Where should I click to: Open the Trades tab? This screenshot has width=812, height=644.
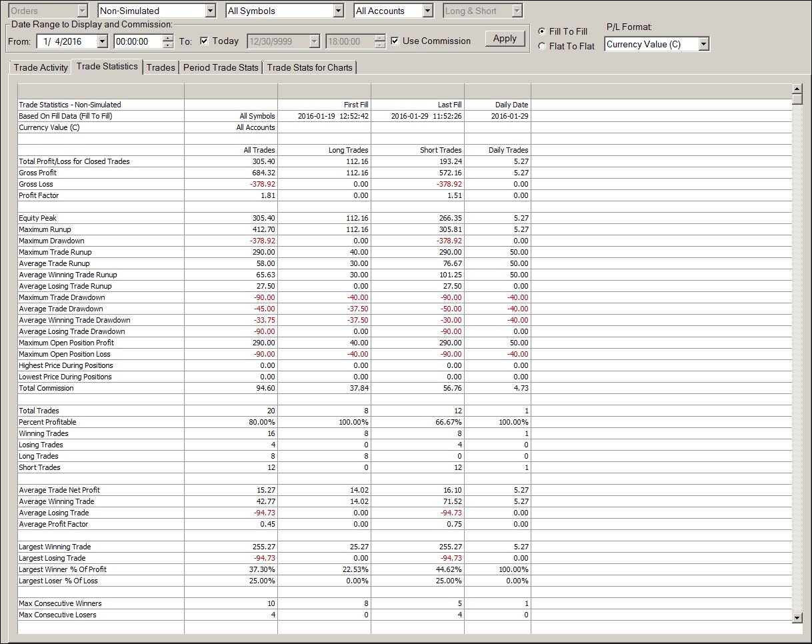[x=161, y=67]
